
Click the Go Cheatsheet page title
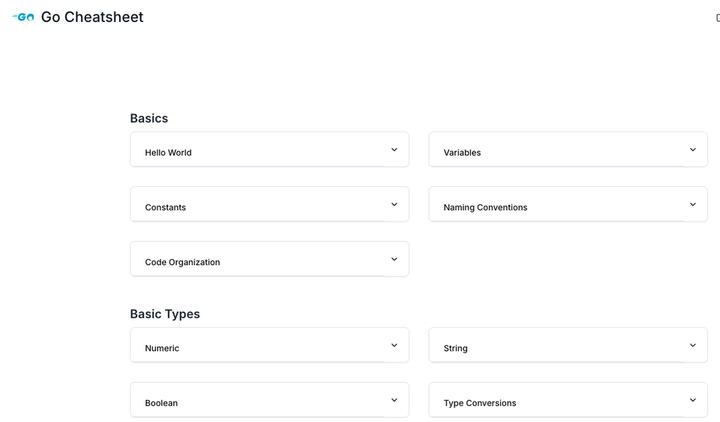[x=92, y=17]
